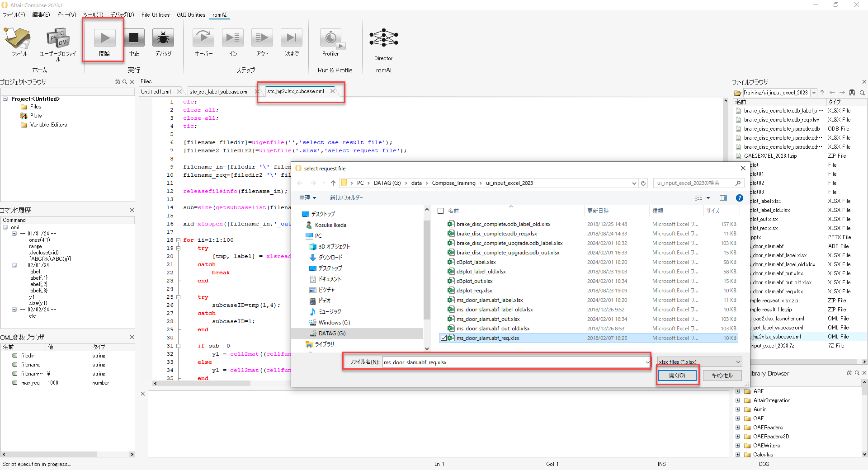Screen dimensions: 868x470
Task: Open the ファイルブラウザ path dropdown
Action: [x=814, y=93]
